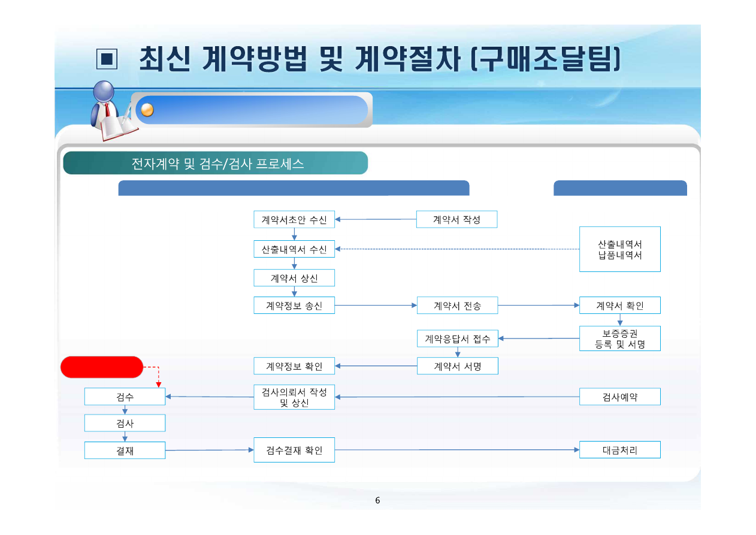This screenshot has width=756, height=535.
Task: Select the square bullet icon beside the title
Action: 107,58
